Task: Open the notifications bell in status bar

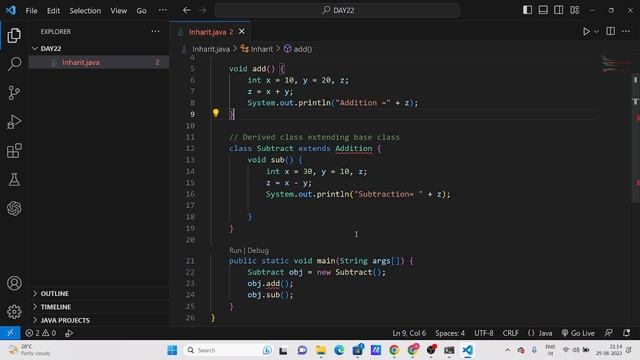Action: (x=627, y=333)
